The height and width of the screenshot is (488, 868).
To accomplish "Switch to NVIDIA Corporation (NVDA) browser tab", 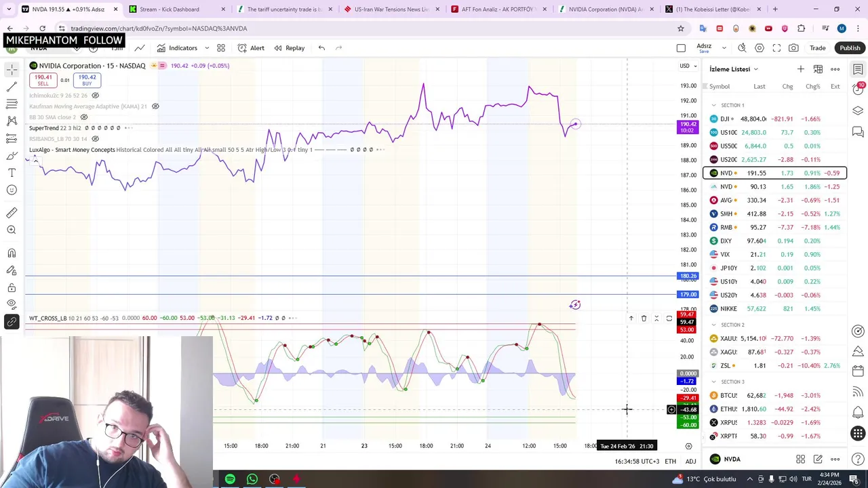I will click(x=606, y=9).
